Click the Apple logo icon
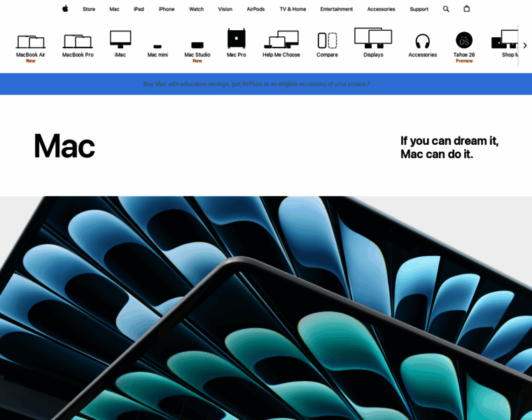Image resolution: width=532 pixels, height=420 pixels. (65, 9)
